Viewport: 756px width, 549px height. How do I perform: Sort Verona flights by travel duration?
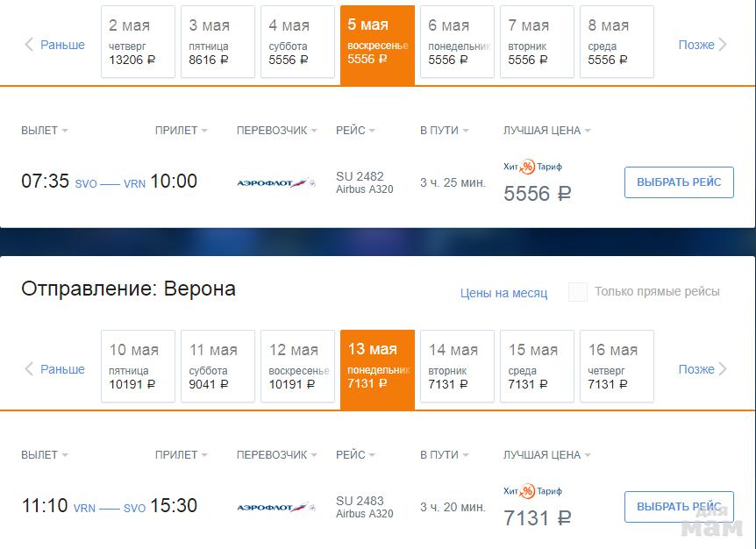pyautogui.click(x=444, y=455)
